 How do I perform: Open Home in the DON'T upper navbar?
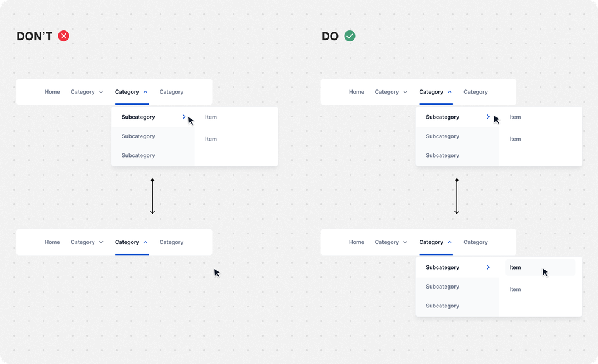tap(52, 92)
